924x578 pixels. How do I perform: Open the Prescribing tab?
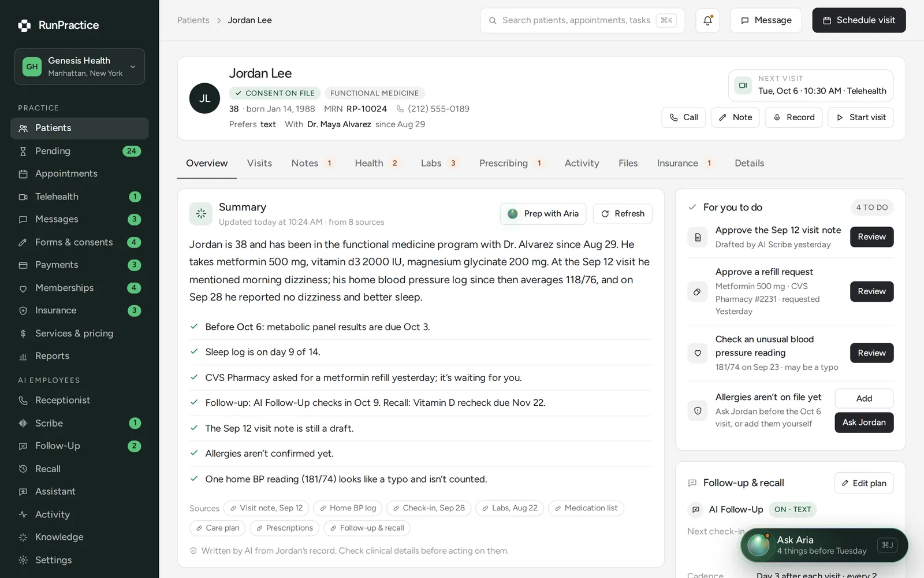(x=511, y=163)
